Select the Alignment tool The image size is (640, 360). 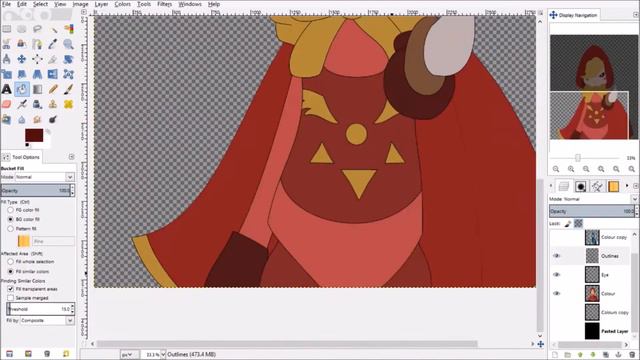pos(37,59)
